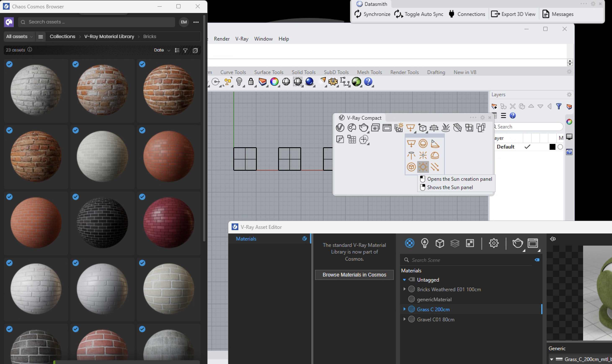Click the V-Ray render teapot icon in V-Ray Compact
Screen dimensions: 612x364
[363, 128]
